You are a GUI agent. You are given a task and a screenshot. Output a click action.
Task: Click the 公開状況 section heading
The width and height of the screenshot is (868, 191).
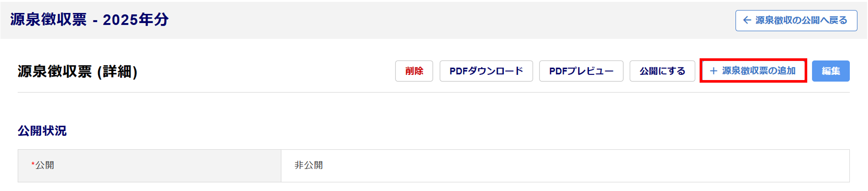42,131
